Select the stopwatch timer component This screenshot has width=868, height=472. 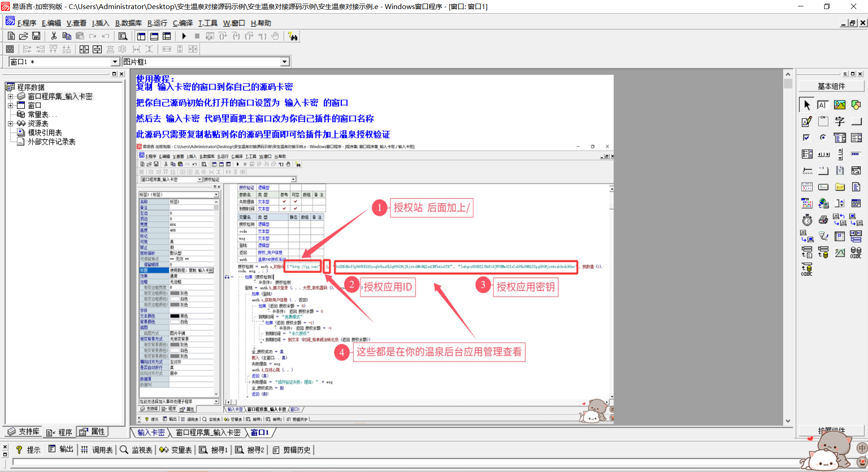pyautogui.click(x=807, y=220)
